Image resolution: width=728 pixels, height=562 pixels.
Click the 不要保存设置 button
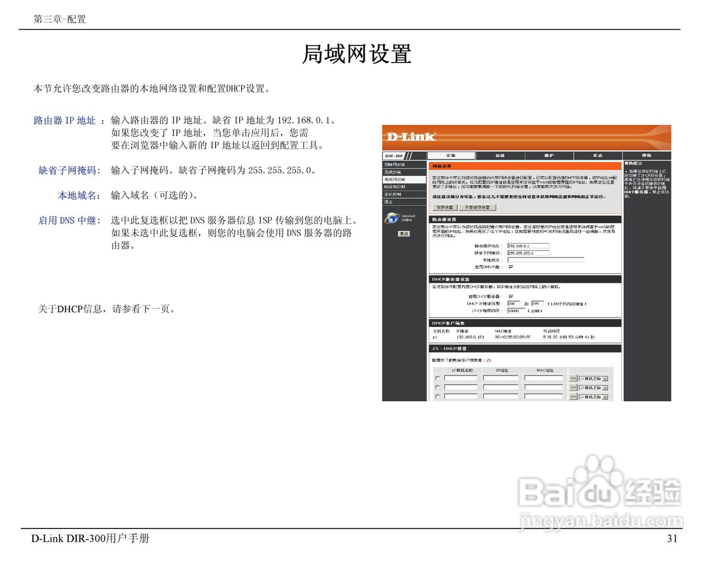tap(477, 207)
